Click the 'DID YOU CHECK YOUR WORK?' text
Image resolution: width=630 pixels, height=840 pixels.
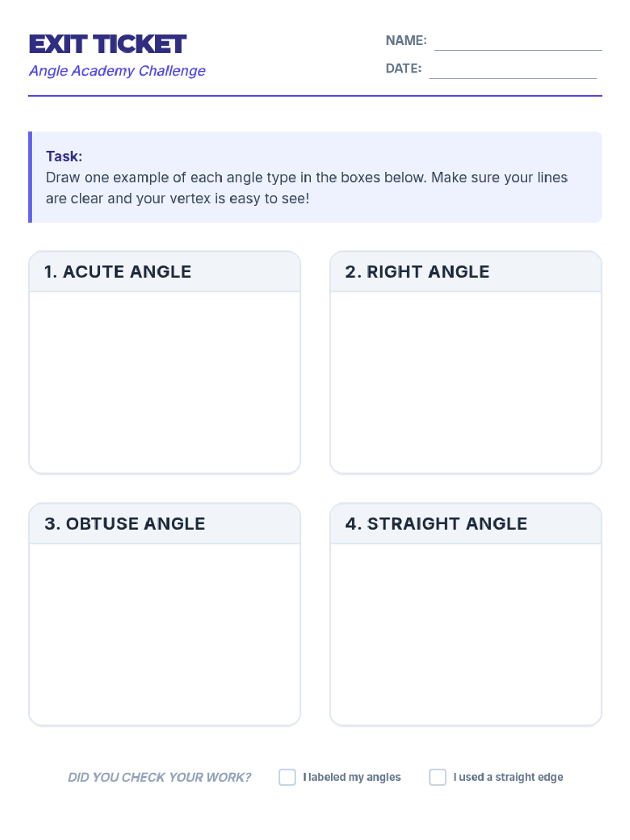pyautogui.click(x=160, y=777)
